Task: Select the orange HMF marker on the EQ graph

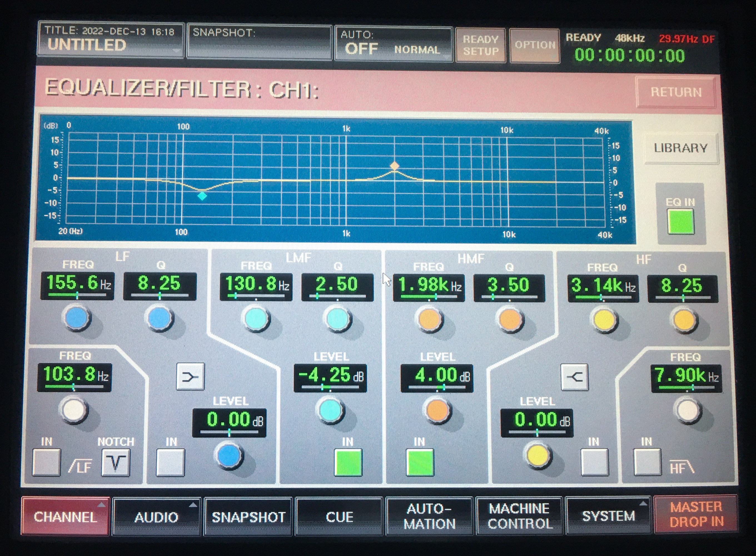Action: 394,166
